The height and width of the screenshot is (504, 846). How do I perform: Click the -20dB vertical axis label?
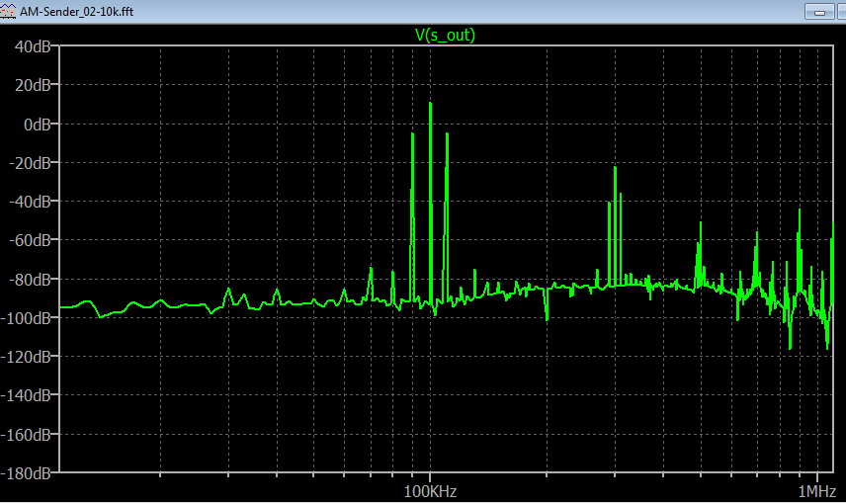pyautogui.click(x=33, y=163)
